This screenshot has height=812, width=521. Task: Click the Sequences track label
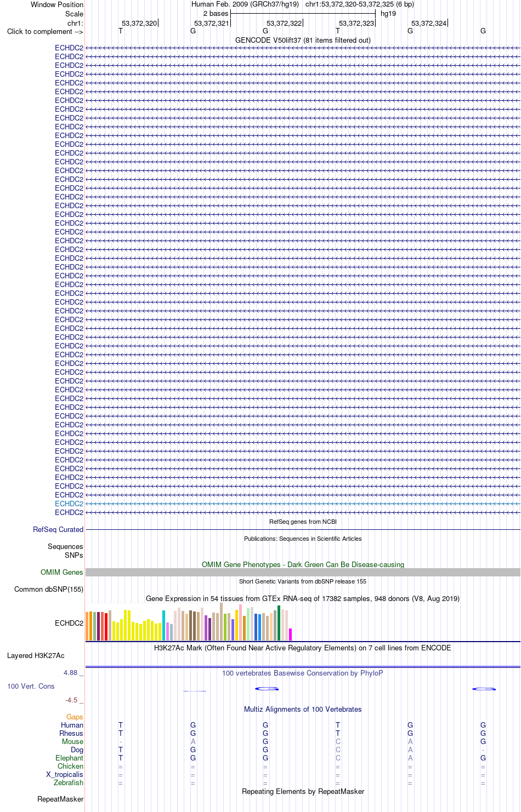tap(65, 547)
